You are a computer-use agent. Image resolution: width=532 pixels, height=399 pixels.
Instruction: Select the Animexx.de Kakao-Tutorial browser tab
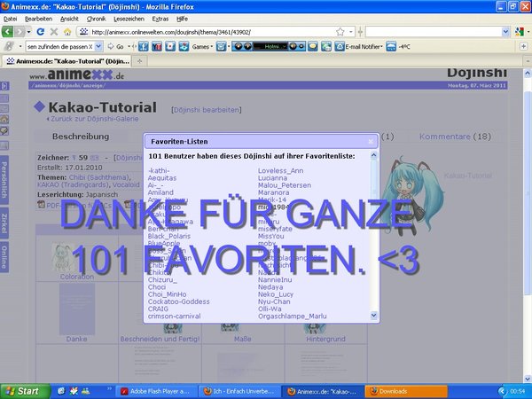67,61
